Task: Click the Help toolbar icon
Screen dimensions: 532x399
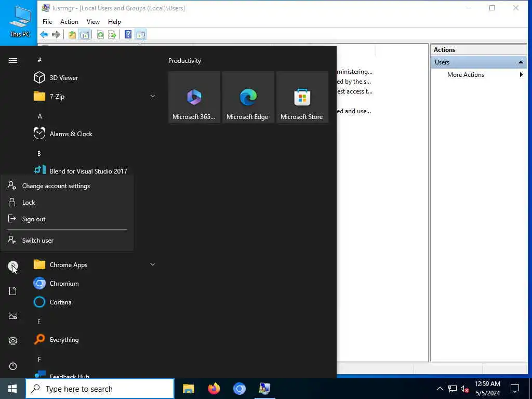Action: click(x=128, y=35)
